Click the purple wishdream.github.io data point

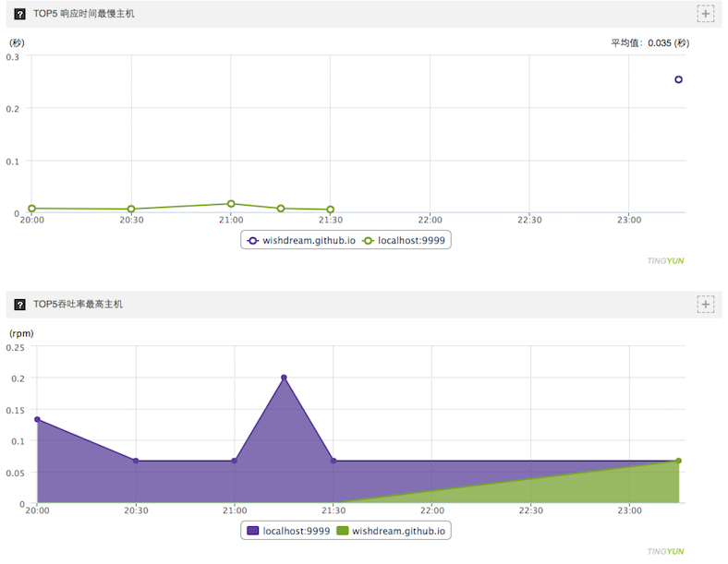point(678,79)
